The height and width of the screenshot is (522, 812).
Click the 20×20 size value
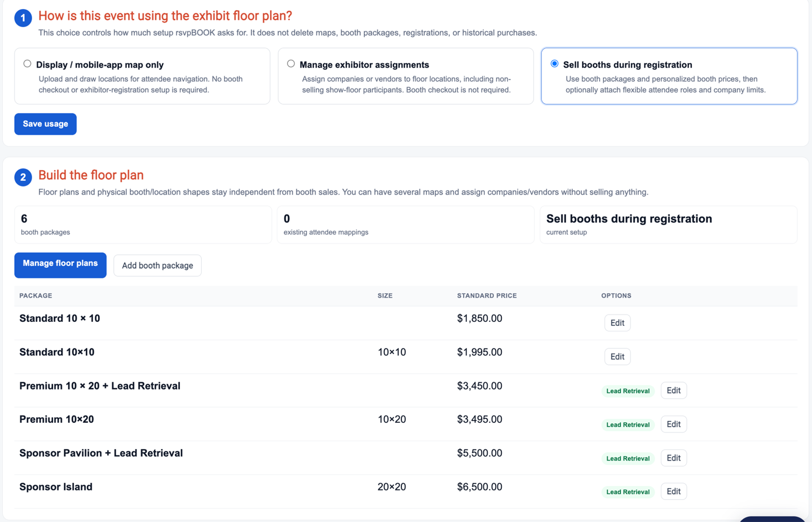[x=392, y=487]
